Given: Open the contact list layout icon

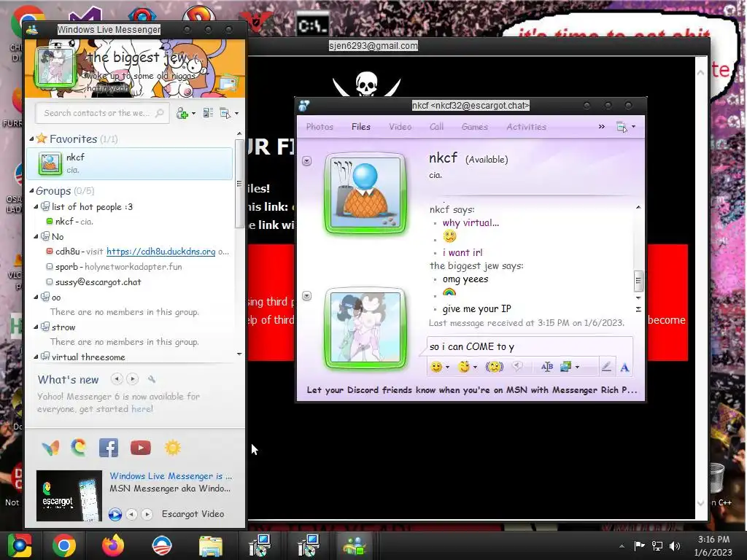Looking at the screenshot, I should (208, 113).
